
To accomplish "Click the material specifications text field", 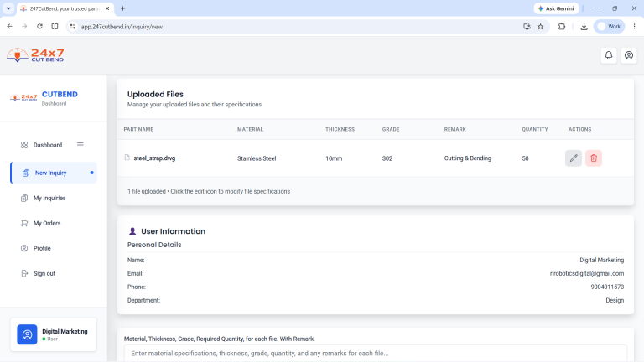I will click(376, 353).
